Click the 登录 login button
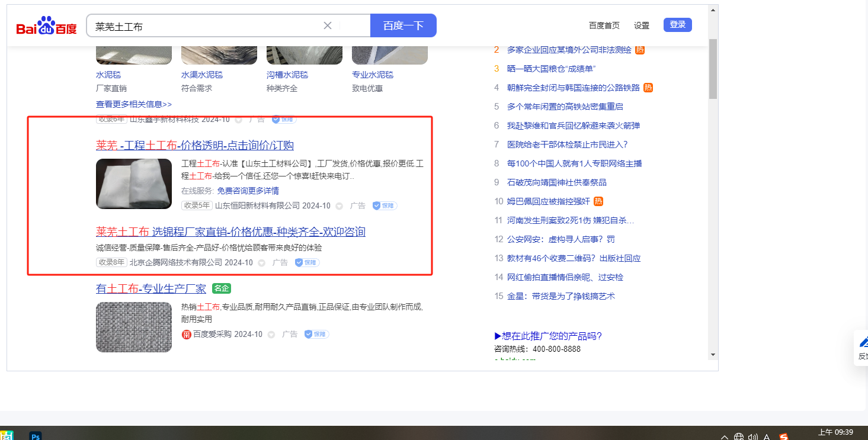The height and width of the screenshot is (440, 868). click(x=677, y=25)
